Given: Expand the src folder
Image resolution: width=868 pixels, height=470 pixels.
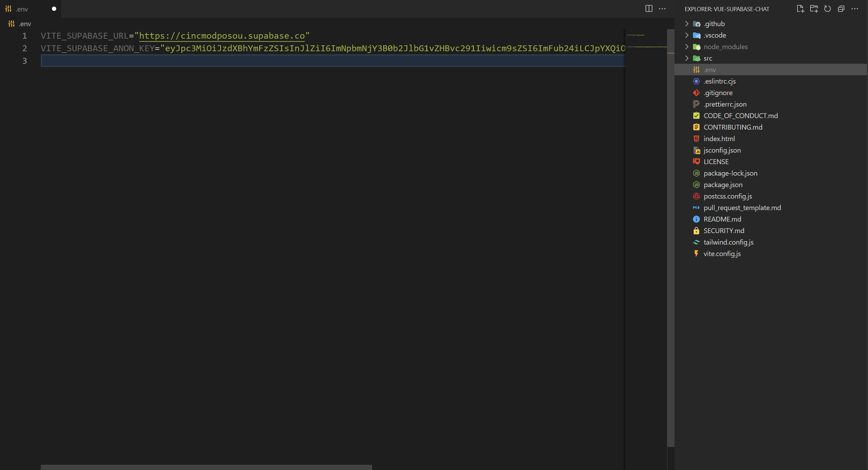Looking at the screenshot, I should click(708, 58).
